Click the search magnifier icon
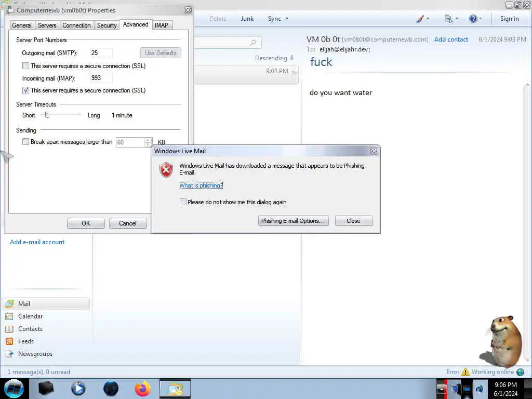The width and height of the screenshot is (532, 399). pyautogui.click(x=253, y=43)
